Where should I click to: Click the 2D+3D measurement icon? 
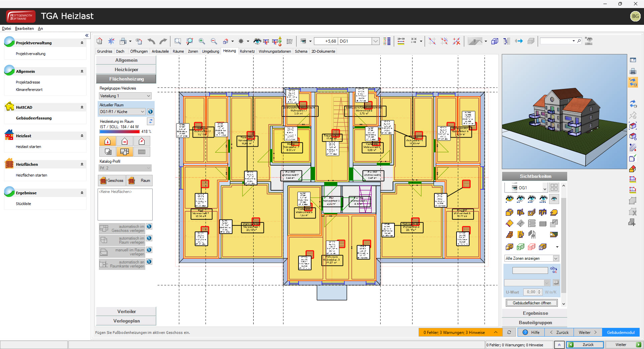point(401,41)
